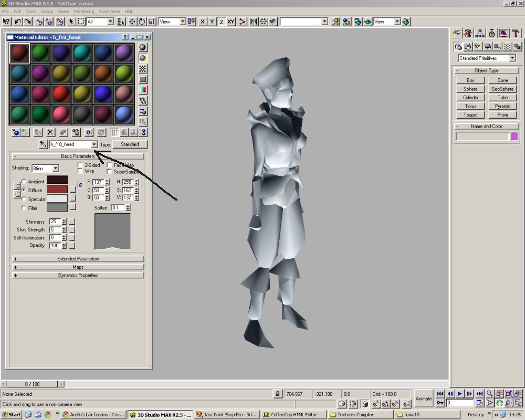The width and height of the screenshot is (525, 420).
Task: Open the reference coordinate View dropdown
Action: pos(183,22)
